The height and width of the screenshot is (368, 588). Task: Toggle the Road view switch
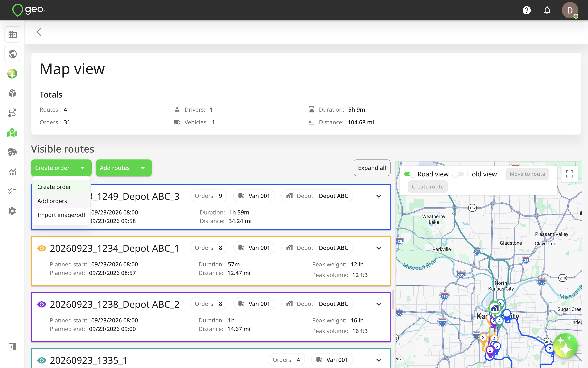tap(410, 174)
